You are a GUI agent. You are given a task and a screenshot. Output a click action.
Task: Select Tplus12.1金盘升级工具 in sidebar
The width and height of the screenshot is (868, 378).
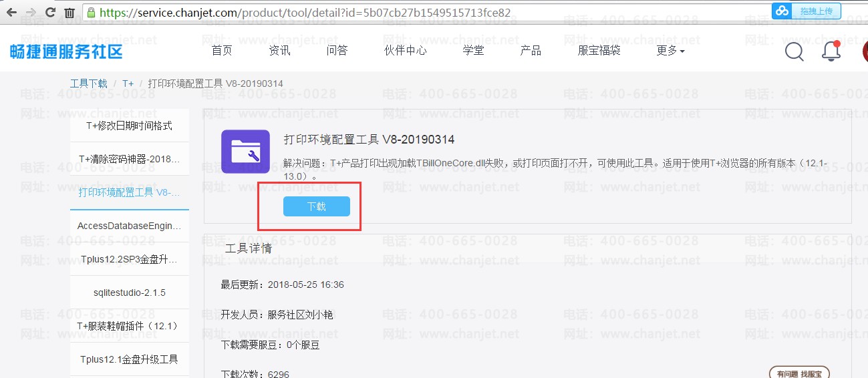pos(130,359)
